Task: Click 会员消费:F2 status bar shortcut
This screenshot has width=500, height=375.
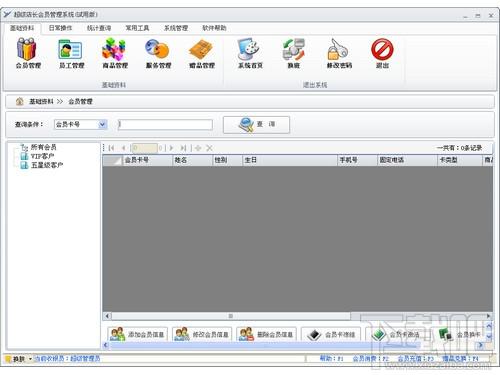Action: coord(371,359)
